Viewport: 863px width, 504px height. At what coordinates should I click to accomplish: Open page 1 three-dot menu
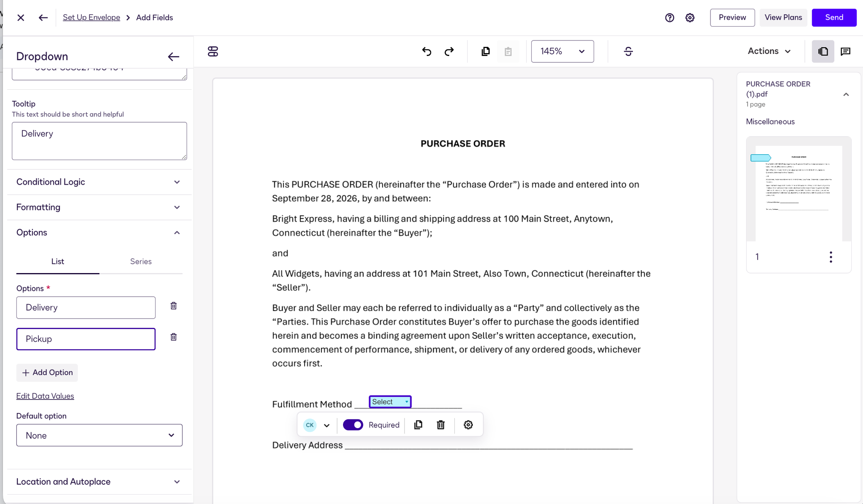click(x=831, y=257)
